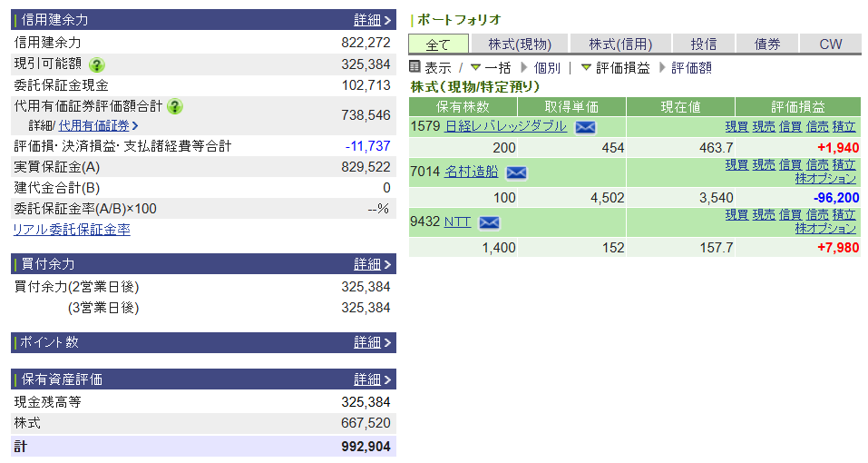868x463 pixels.
Task: Select the 一括 display option
Action: [x=497, y=67]
